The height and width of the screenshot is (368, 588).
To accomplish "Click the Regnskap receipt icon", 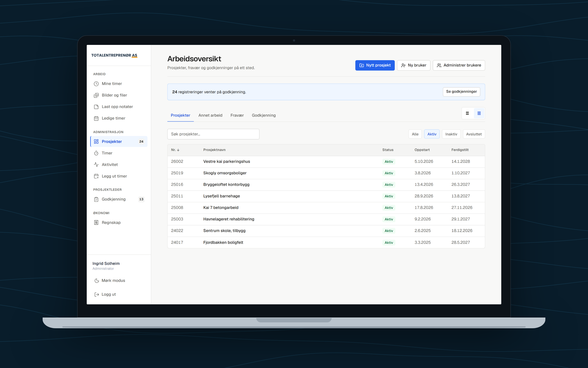I will (x=96, y=222).
